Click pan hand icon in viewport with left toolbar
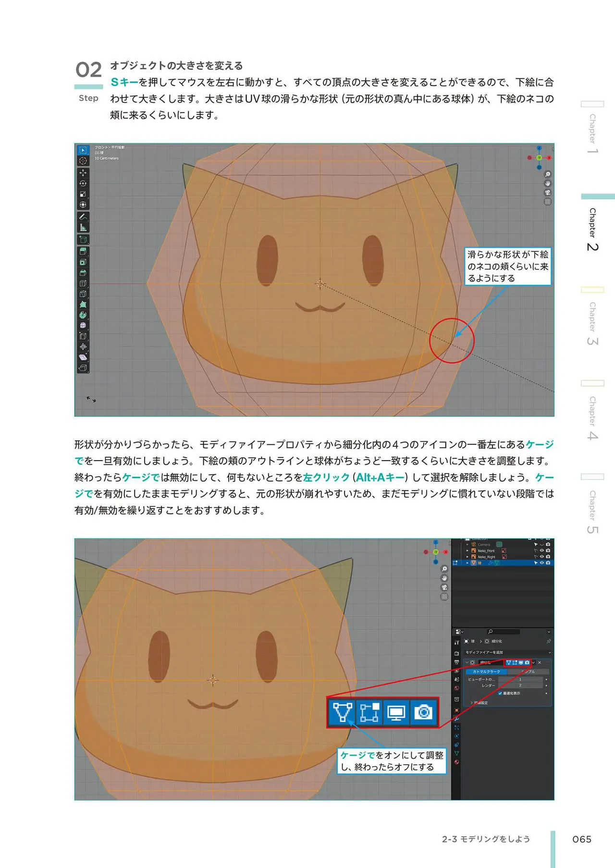 click(547, 183)
